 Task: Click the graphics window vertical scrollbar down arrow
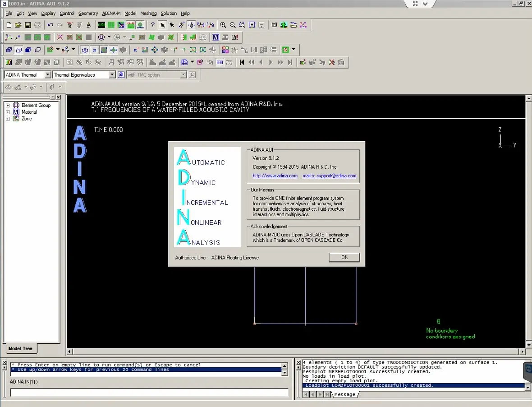[528, 345]
